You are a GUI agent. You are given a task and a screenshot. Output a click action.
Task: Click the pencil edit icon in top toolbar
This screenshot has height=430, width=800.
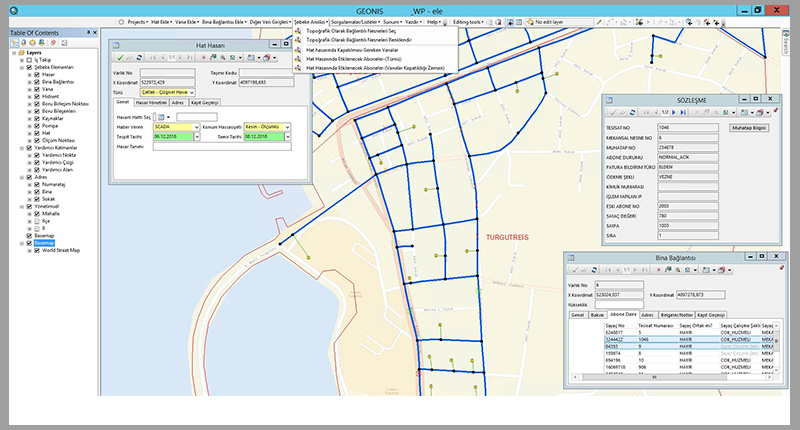(x=599, y=22)
